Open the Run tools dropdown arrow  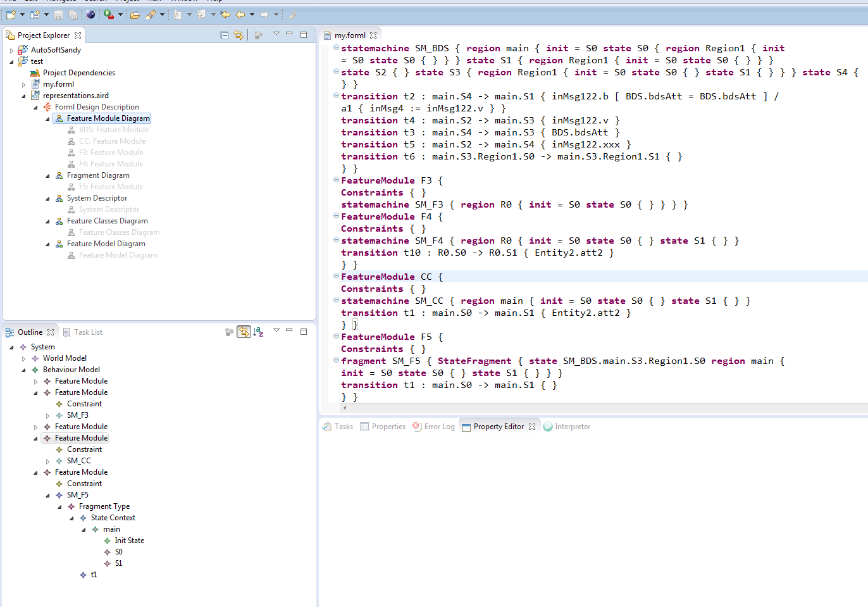click(120, 15)
